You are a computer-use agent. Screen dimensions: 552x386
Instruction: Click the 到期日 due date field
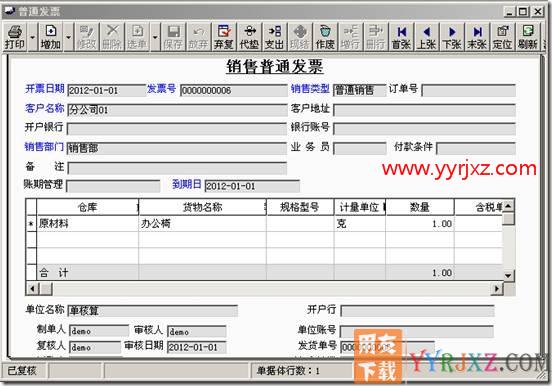click(x=252, y=186)
